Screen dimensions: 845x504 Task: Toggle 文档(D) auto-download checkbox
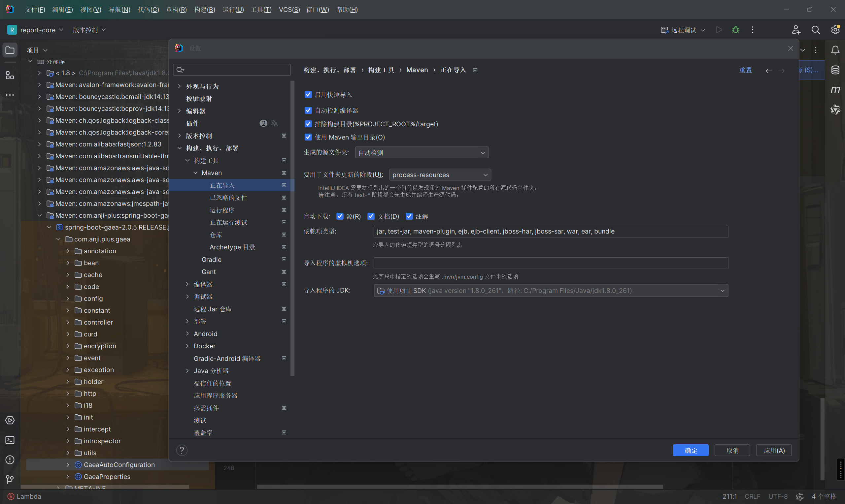pyautogui.click(x=371, y=216)
